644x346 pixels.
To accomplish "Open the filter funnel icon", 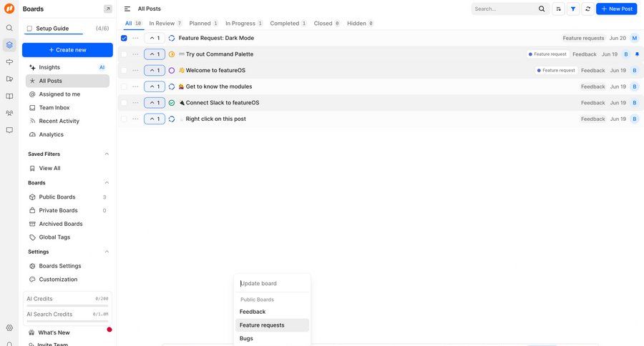I will (573, 9).
